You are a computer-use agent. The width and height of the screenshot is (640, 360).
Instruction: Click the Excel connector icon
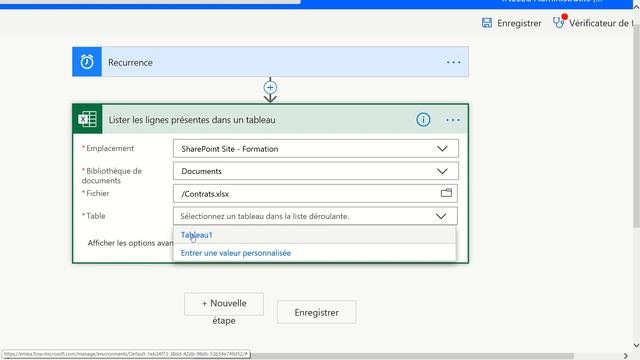tap(87, 119)
